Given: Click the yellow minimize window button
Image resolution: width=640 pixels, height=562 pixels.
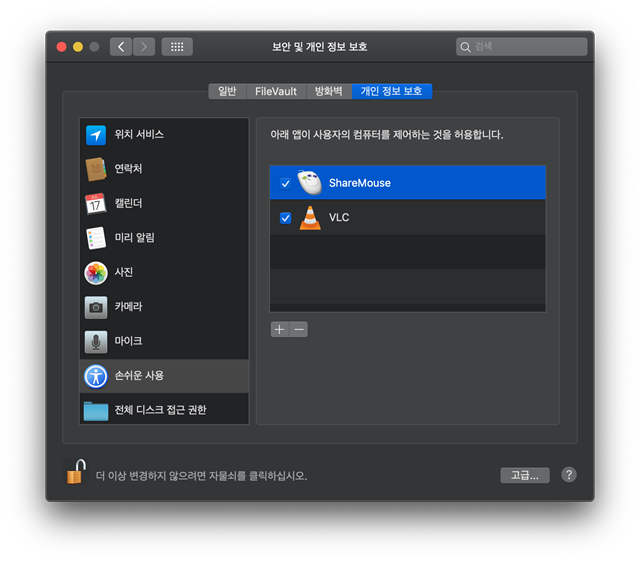Looking at the screenshot, I should pyautogui.click(x=78, y=47).
